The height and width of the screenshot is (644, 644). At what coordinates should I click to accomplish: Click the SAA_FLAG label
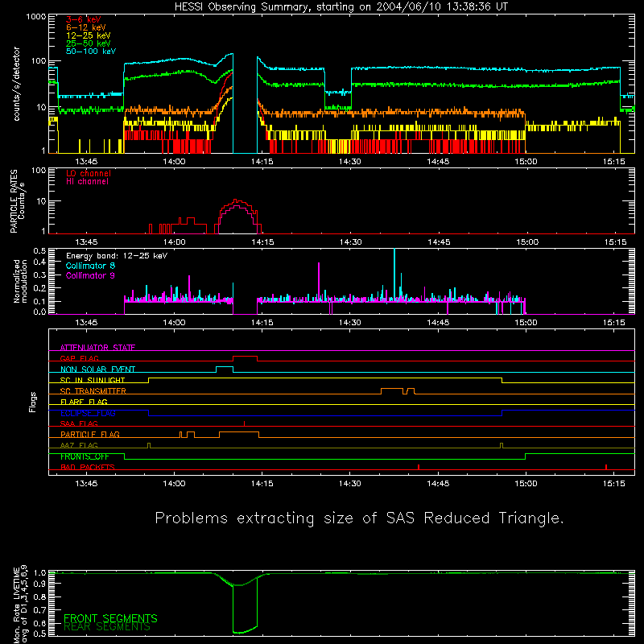79,424
